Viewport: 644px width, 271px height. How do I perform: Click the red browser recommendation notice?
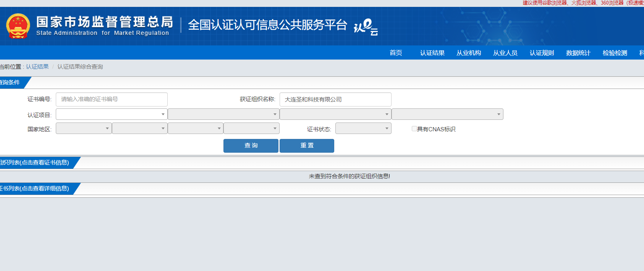click(x=583, y=3)
